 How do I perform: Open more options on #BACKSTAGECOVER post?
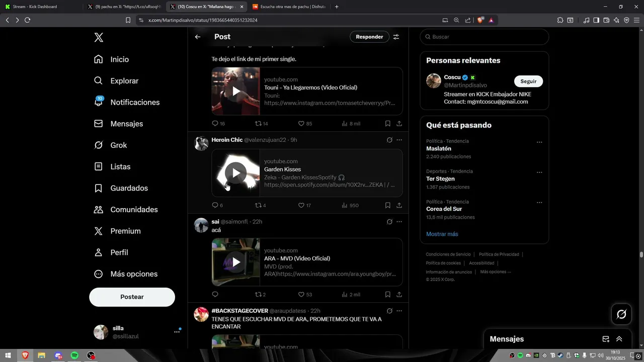tap(399, 311)
